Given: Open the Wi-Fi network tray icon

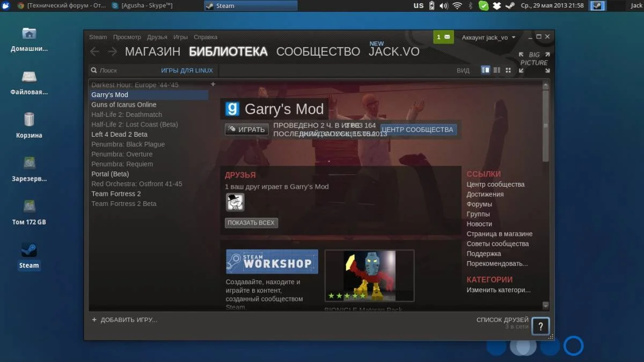Looking at the screenshot, I should [x=457, y=6].
